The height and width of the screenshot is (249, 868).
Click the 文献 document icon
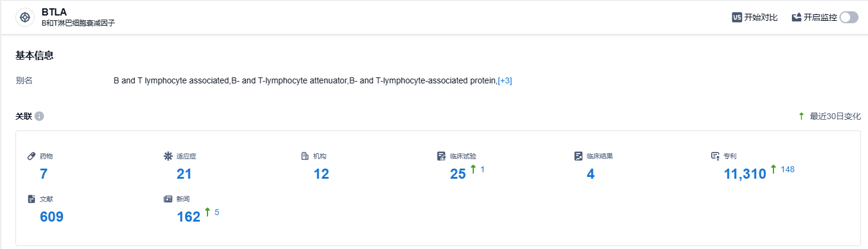click(x=32, y=199)
